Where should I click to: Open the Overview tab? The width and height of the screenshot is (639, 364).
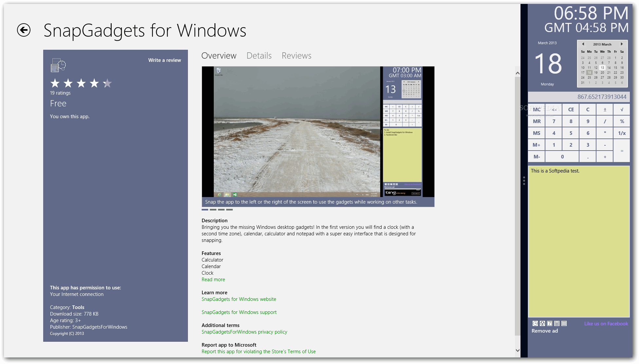[x=219, y=56]
